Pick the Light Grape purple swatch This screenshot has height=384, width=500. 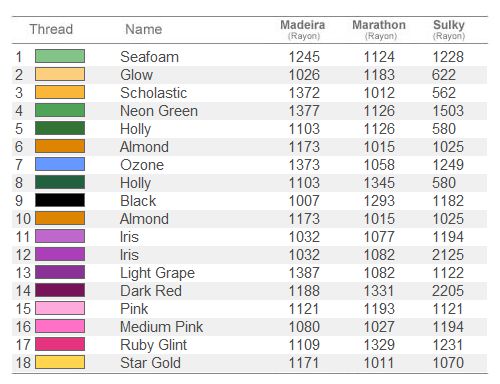pos(60,272)
